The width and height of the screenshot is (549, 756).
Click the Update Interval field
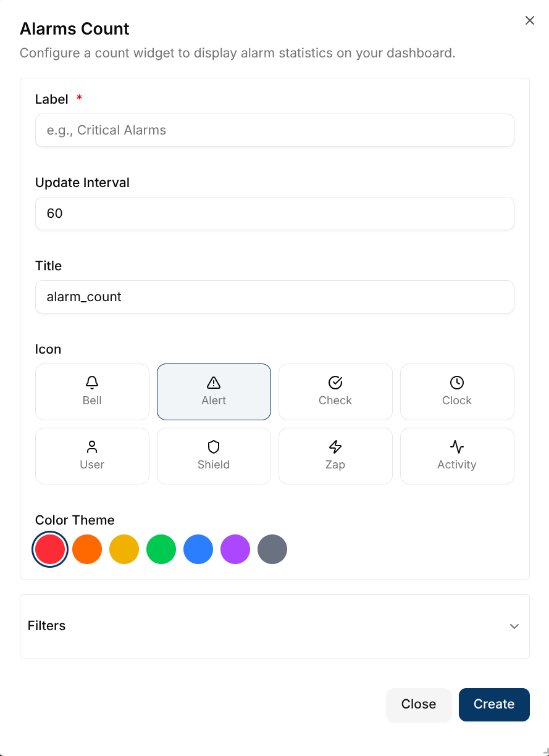275,214
